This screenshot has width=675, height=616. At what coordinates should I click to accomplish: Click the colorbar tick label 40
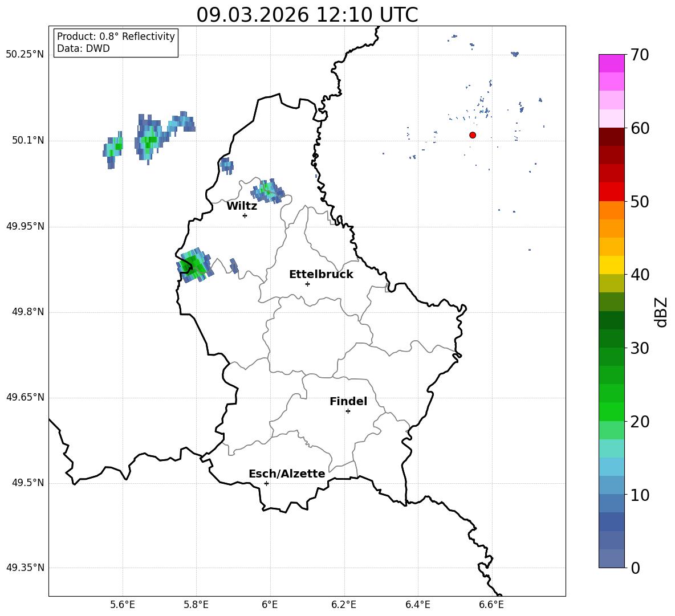pyautogui.click(x=640, y=275)
